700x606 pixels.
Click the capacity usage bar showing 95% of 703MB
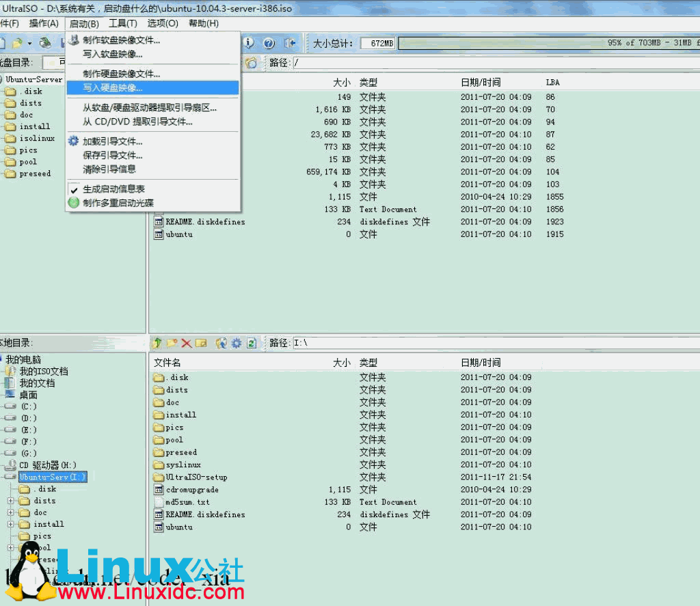[x=549, y=43]
